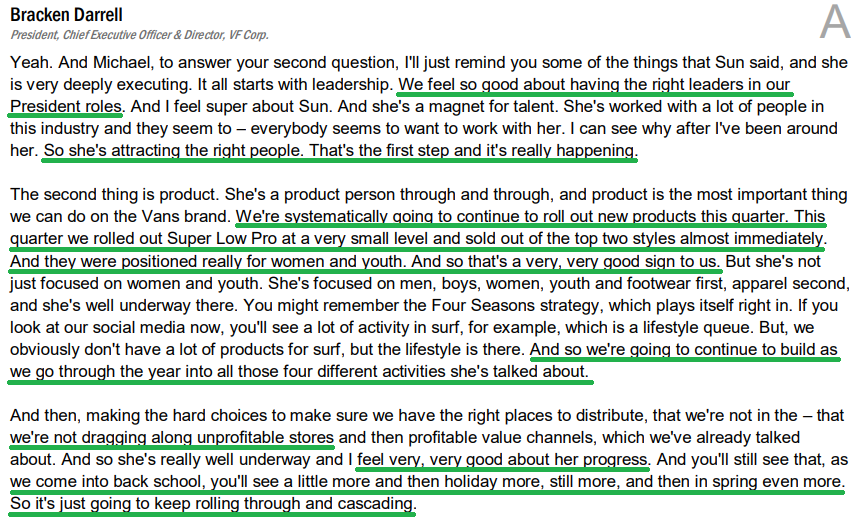Click the large gray A answer icon
Image resolution: width=864 pixels, height=519 pixels.
click(835, 22)
